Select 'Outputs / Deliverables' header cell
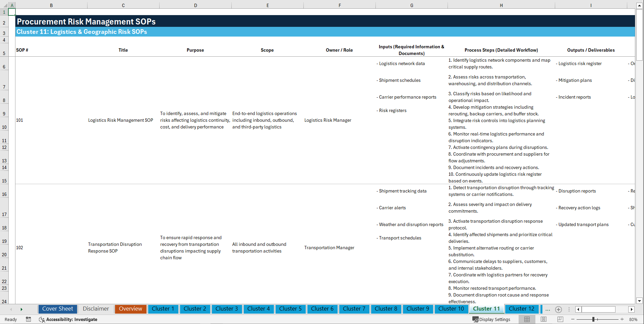 (591, 50)
